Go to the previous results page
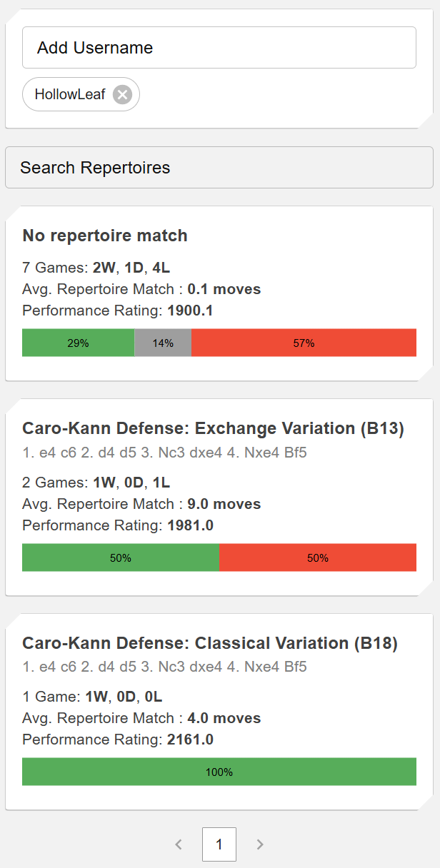440x868 pixels. [x=179, y=844]
